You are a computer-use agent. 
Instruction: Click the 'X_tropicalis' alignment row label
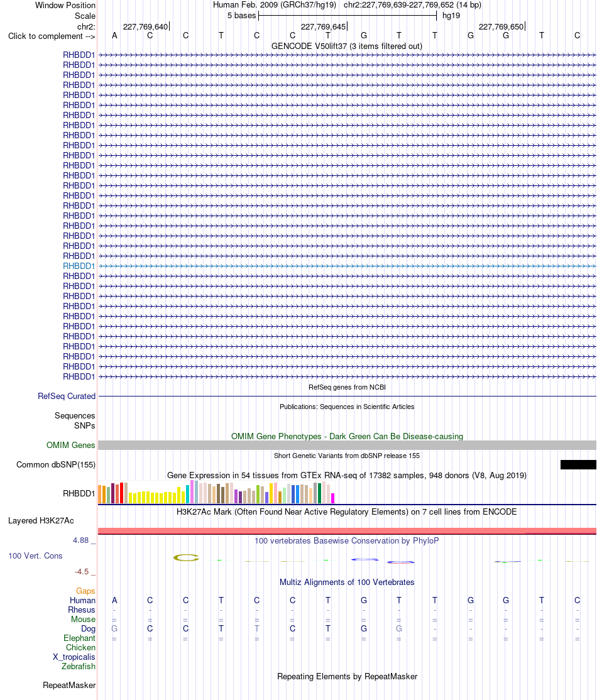pos(74,657)
